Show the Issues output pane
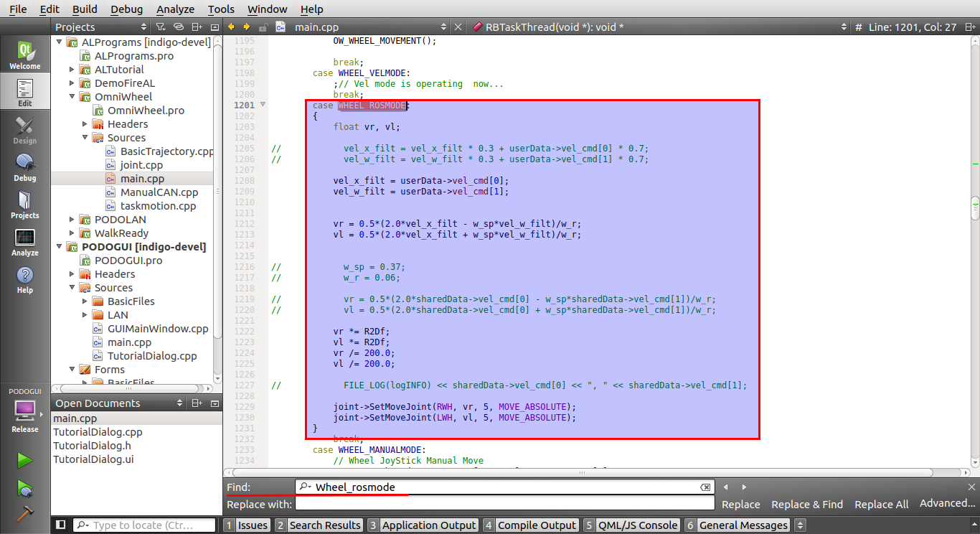The height and width of the screenshot is (534, 980). tap(247, 525)
